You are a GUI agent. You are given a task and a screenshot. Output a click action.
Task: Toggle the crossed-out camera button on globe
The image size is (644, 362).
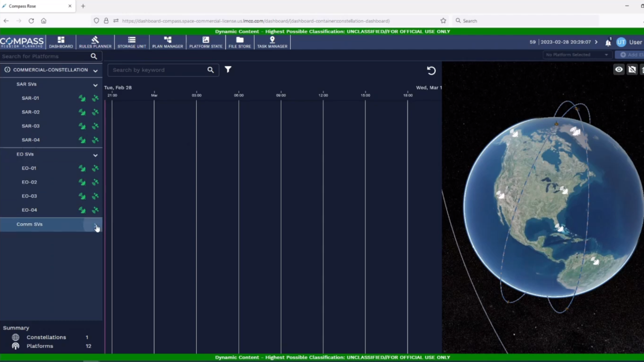[632, 70]
